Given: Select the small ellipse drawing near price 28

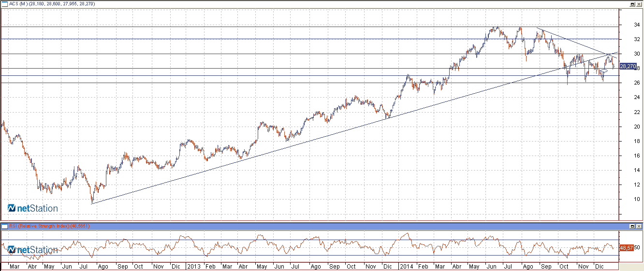Looking at the screenshot, I should tap(603, 71).
